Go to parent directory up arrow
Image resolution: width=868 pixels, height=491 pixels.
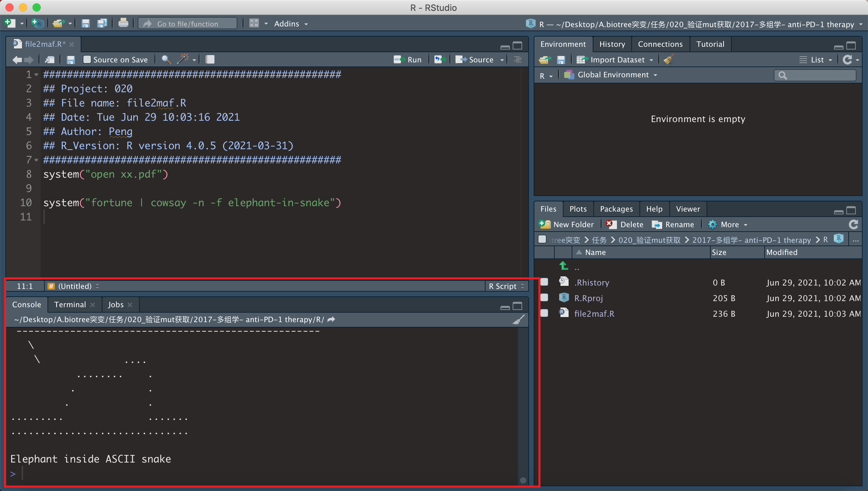tap(564, 266)
